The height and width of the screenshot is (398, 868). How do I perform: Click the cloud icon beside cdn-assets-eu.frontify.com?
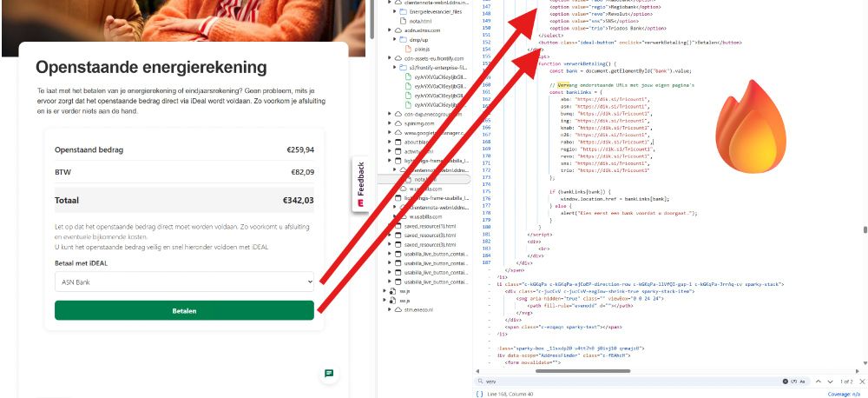[x=398, y=58]
